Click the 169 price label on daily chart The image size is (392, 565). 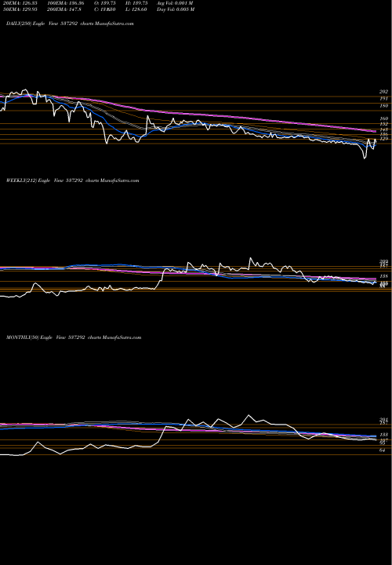(383, 118)
